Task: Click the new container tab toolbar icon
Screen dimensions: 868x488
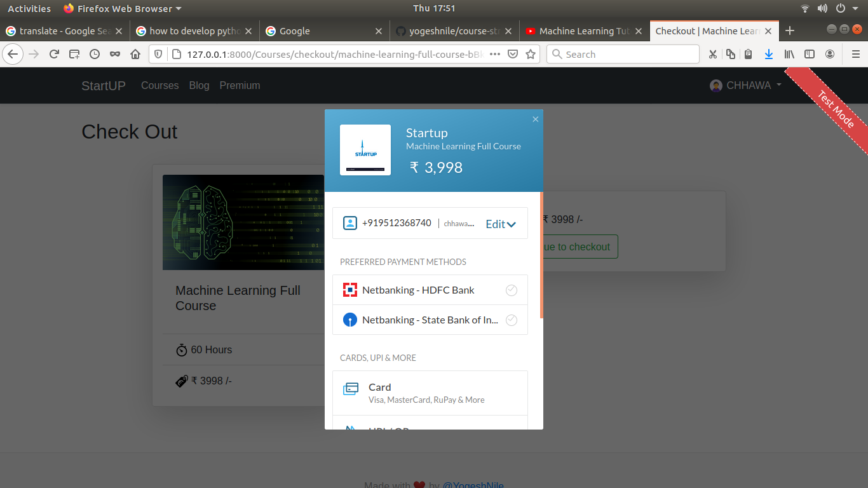Action: pos(74,54)
